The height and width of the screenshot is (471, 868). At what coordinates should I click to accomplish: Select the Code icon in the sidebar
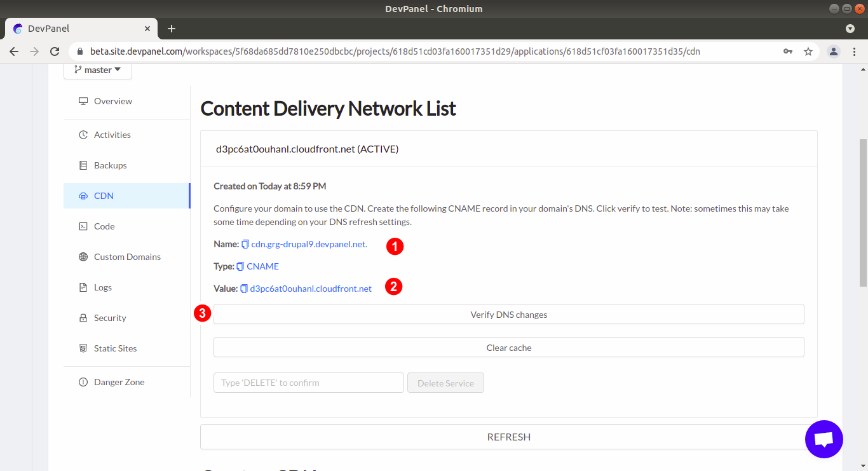coord(83,226)
